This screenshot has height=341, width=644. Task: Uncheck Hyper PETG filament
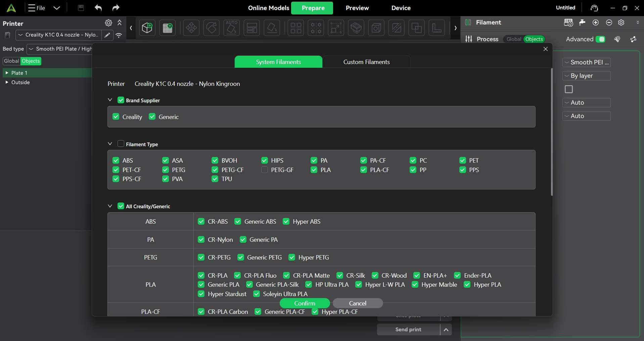tap(292, 257)
